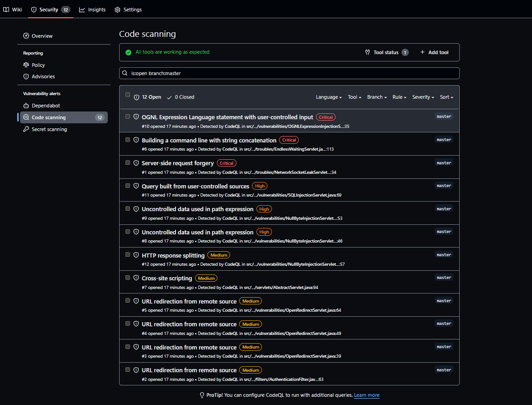Select the Cross-site scripting alert checkbox
Image resolution: width=532 pixels, height=405 pixels.
pos(128,278)
